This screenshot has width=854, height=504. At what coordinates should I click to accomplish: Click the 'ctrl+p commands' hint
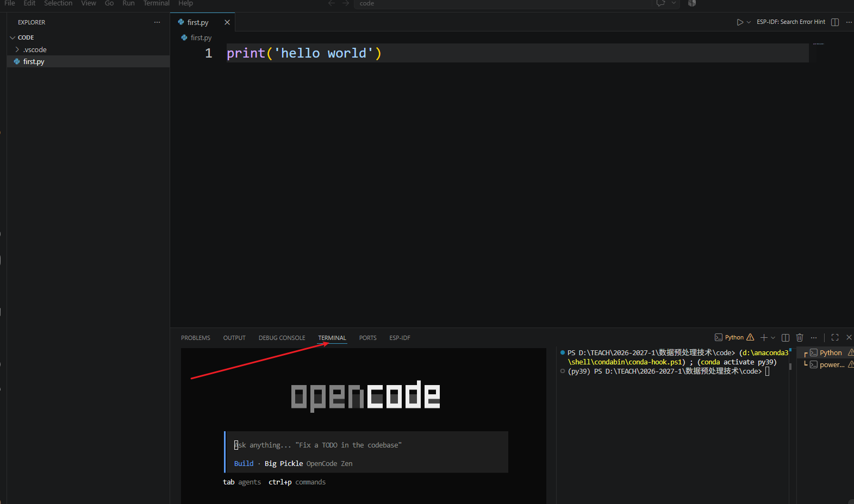(x=297, y=482)
